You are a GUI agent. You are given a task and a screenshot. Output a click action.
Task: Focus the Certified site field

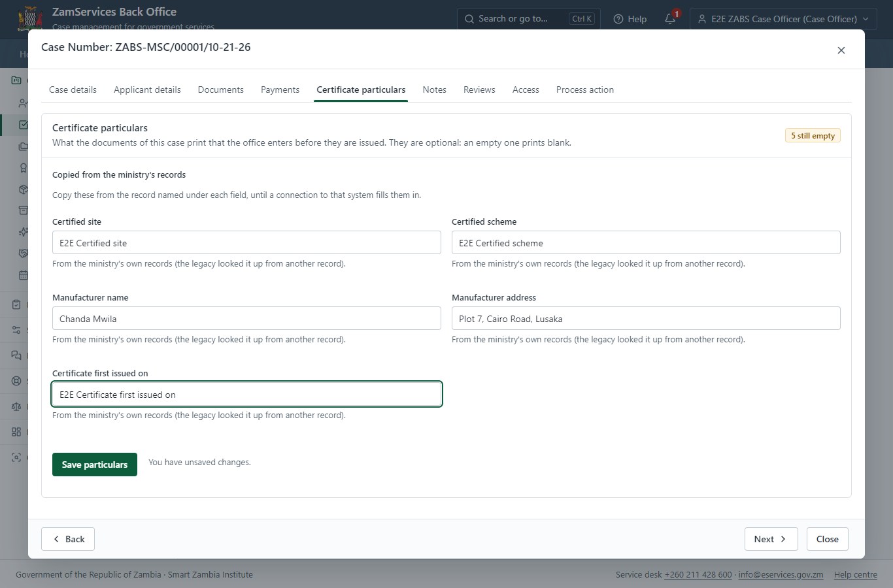[x=246, y=242]
